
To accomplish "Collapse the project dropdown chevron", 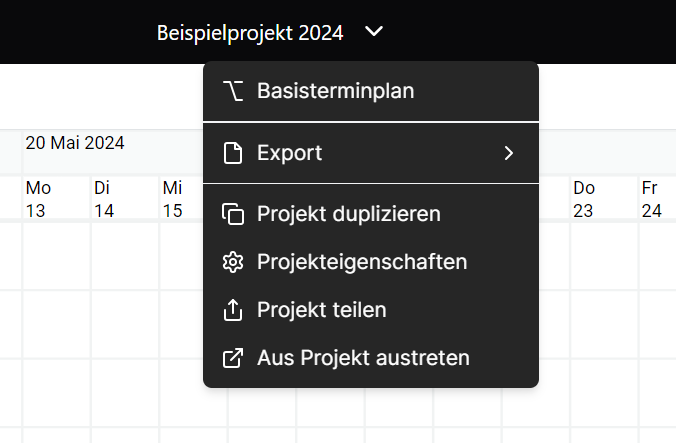I will pyautogui.click(x=374, y=31).
